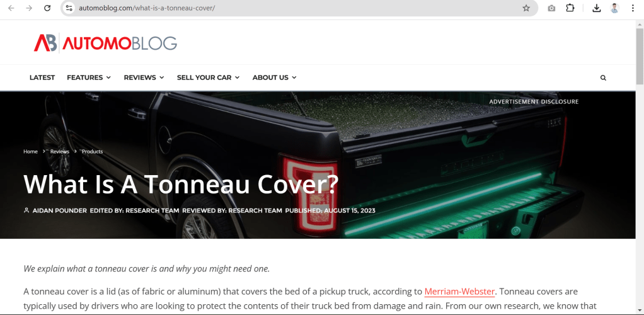
Task: Click the camera screenshot extension icon
Action: coord(551,8)
